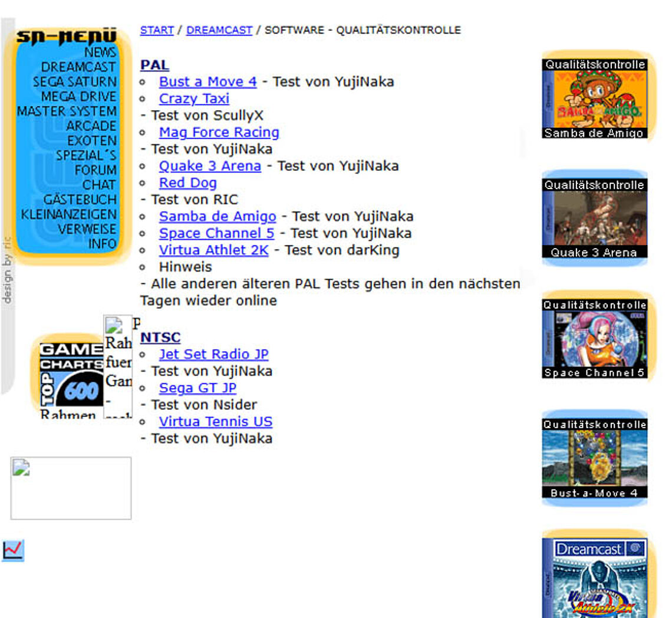Click the Virtua Athlete 2K Dreamcast cover
The image size is (672, 618).
(x=595, y=578)
